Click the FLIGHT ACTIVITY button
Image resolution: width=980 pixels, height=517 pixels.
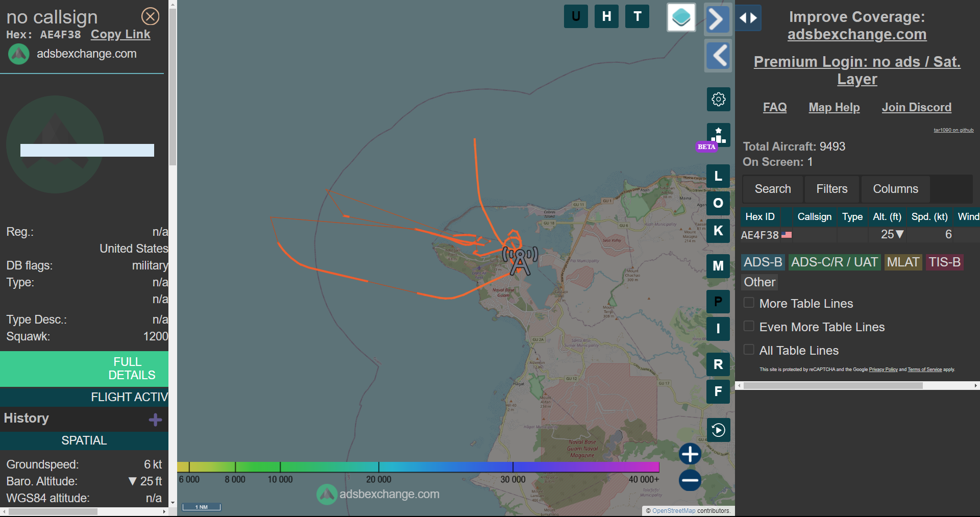pyautogui.click(x=84, y=397)
